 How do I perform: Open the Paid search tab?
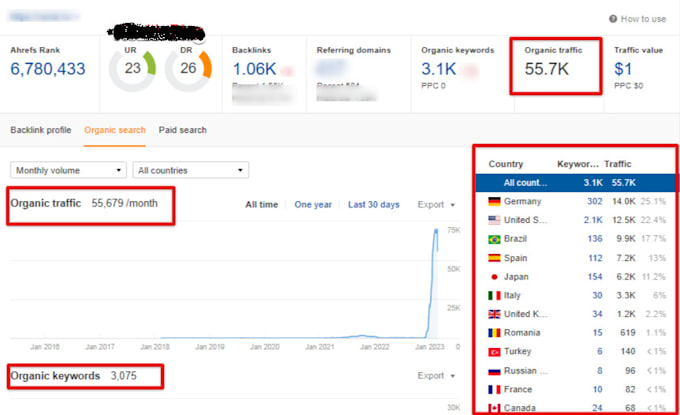point(183,130)
